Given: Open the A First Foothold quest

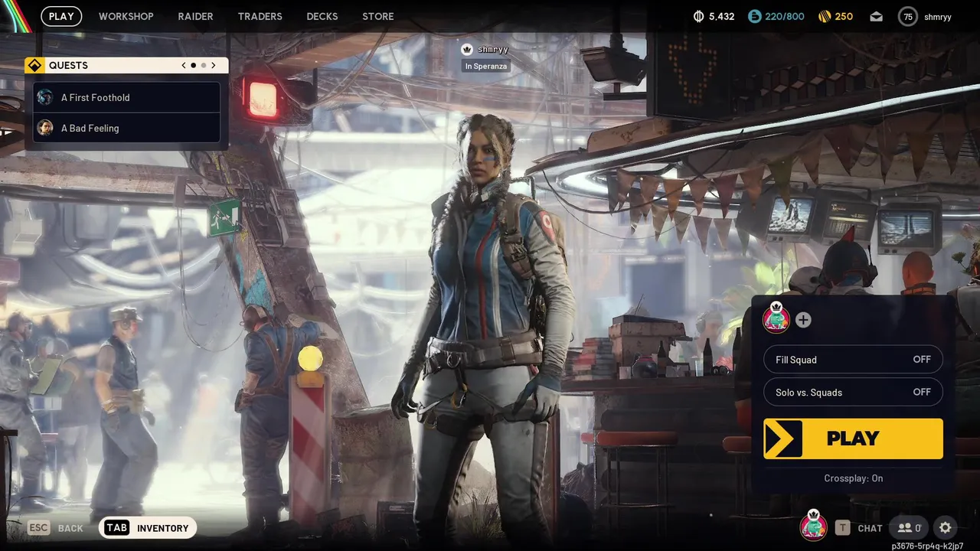Looking at the screenshot, I should (126, 97).
